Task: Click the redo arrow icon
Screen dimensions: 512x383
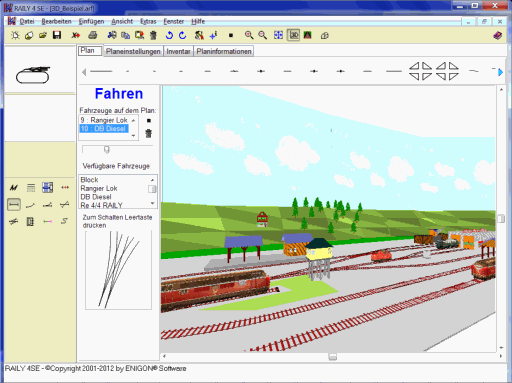Action: click(182, 35)
